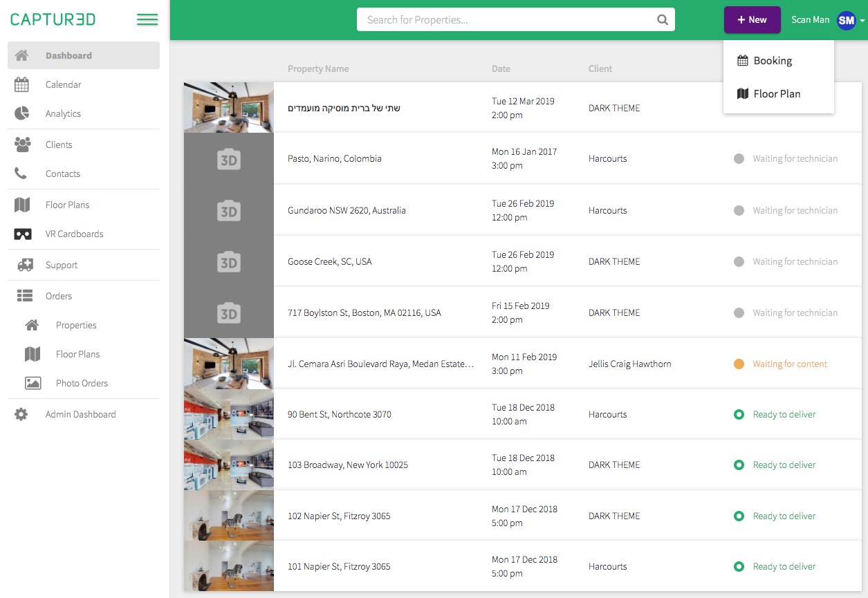The height and width of the screenshot is (598, 868).
Task: Click Jellis Craig Hawthorn client cell
Action: coord(630,364)
